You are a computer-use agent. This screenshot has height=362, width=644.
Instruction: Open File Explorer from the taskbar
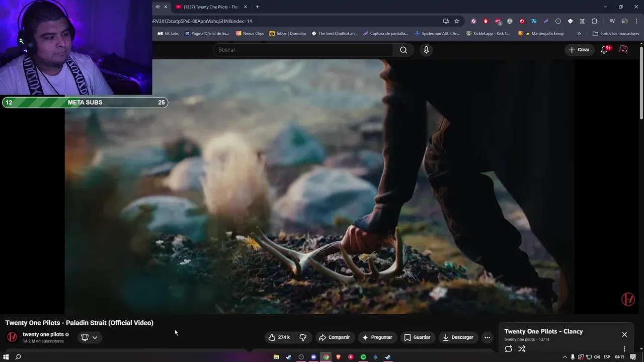point(276,357)
